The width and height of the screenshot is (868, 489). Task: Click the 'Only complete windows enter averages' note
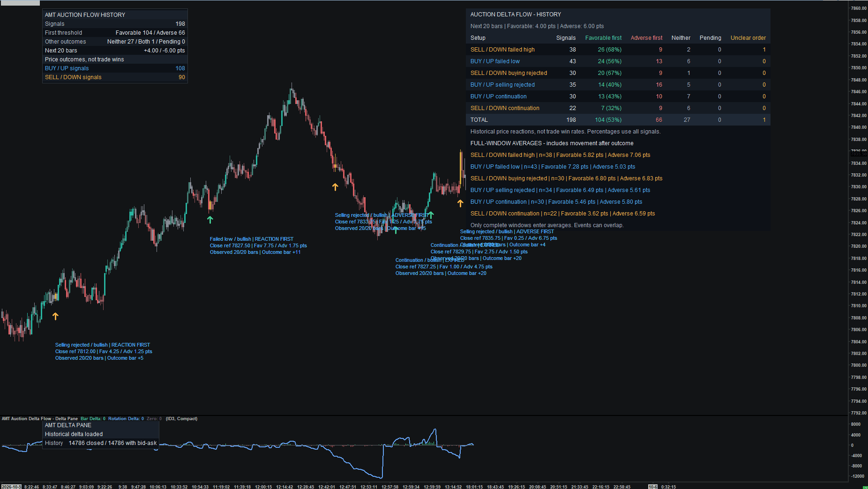[547, 225]
